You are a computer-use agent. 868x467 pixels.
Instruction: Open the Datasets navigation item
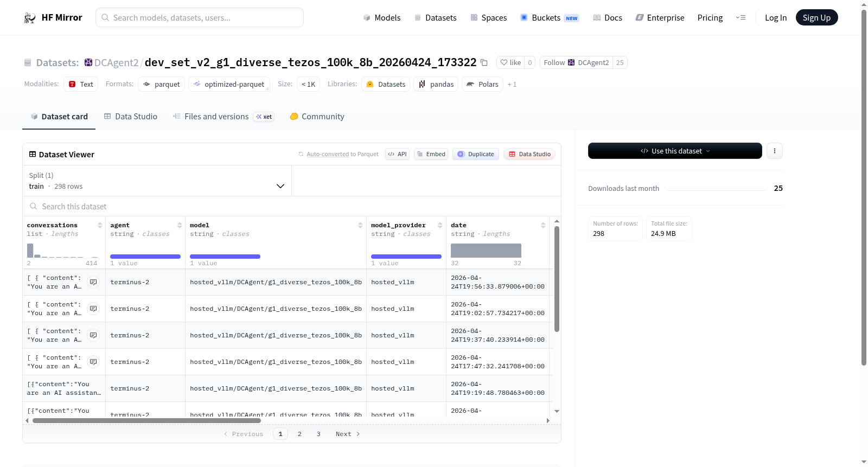click(436, 17)
